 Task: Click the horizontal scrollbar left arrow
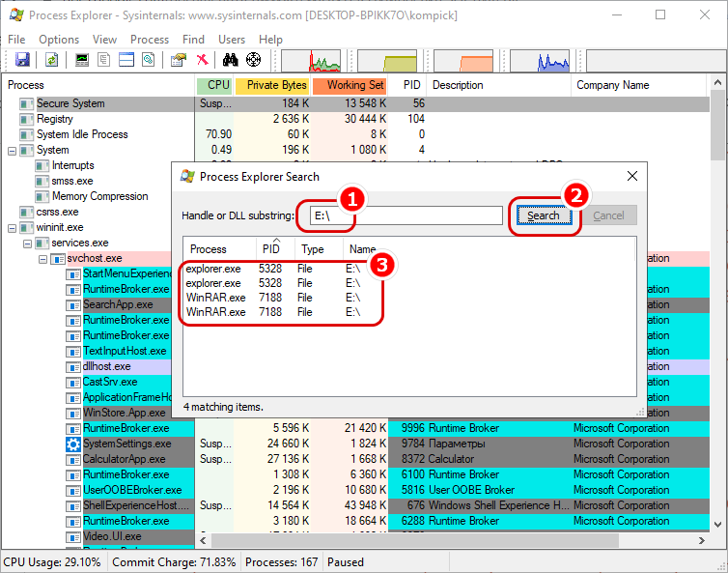(203, 540)
